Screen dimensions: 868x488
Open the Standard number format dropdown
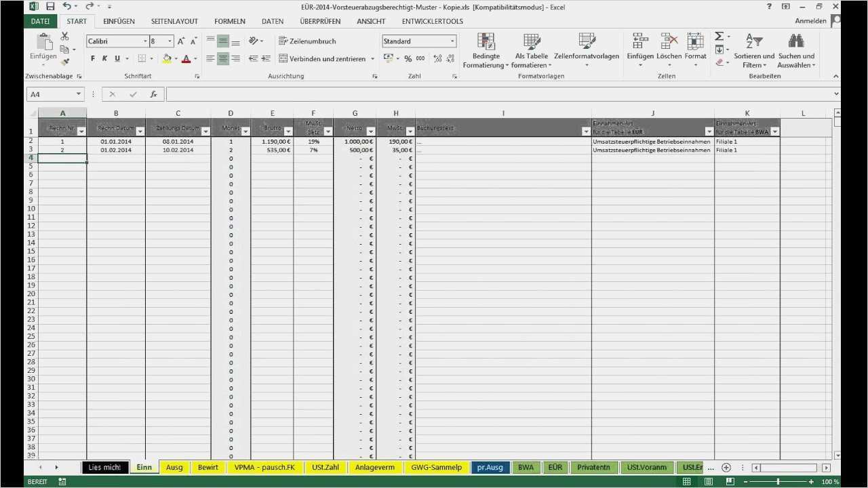452,41
